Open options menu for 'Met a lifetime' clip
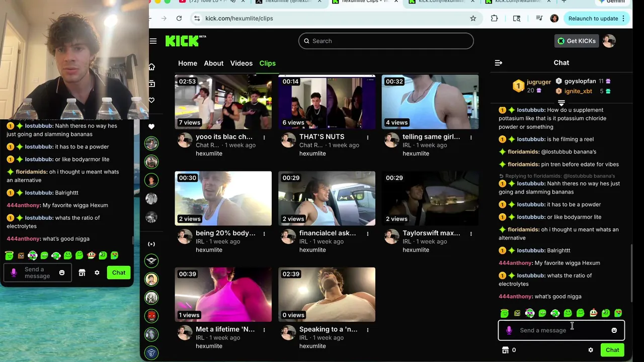Screen dimensions: 644x362 264,330
